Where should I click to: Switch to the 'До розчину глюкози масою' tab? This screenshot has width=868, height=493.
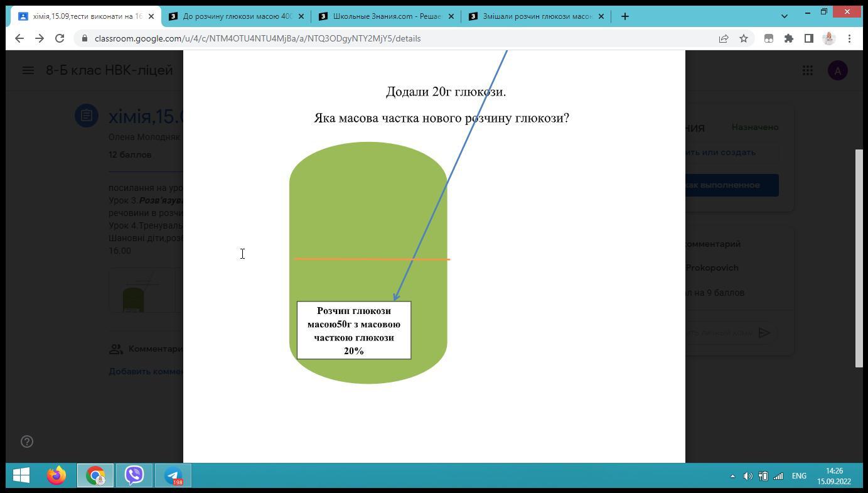click(x=236, y=16)
